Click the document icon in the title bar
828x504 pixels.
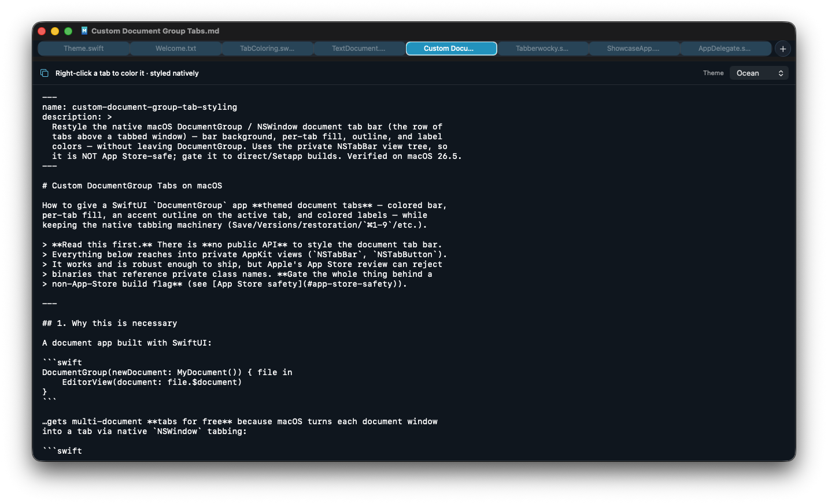[x=84, y=31]
